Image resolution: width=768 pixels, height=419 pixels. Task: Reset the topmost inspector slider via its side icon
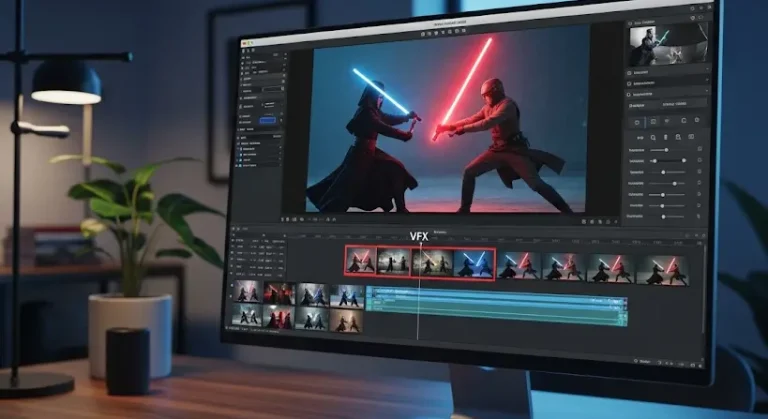(699, 148)
